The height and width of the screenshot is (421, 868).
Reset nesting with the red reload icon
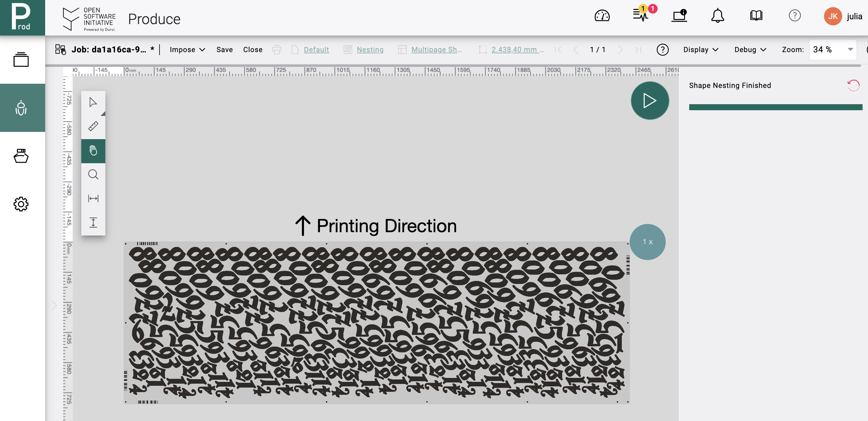point(853,85)
